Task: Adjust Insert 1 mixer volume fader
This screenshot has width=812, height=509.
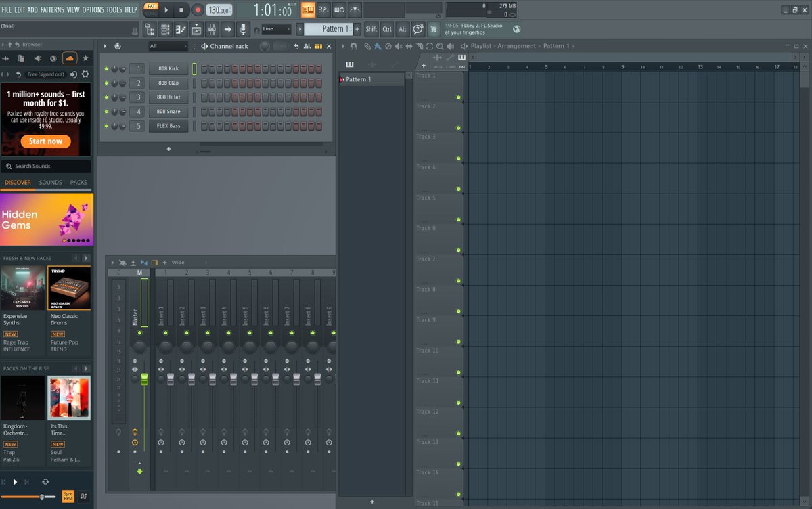Action: (171, 379)
